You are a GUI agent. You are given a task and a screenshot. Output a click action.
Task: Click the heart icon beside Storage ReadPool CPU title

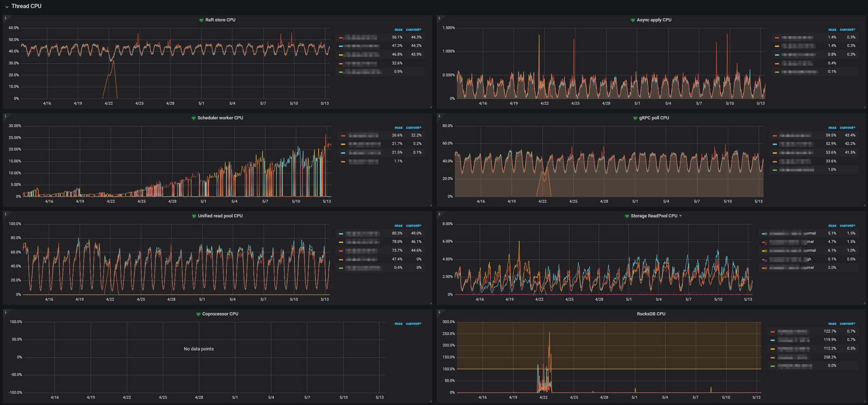pos(627,217)
